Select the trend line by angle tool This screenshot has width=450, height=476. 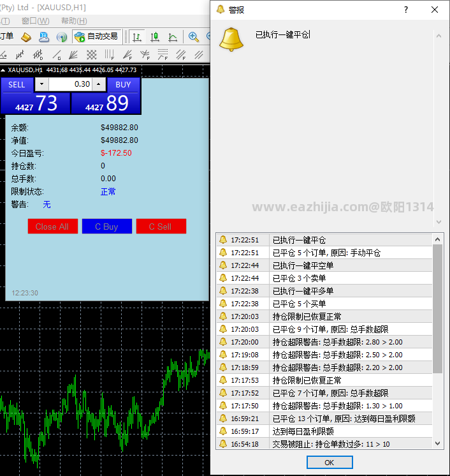[x=3, y=55]
